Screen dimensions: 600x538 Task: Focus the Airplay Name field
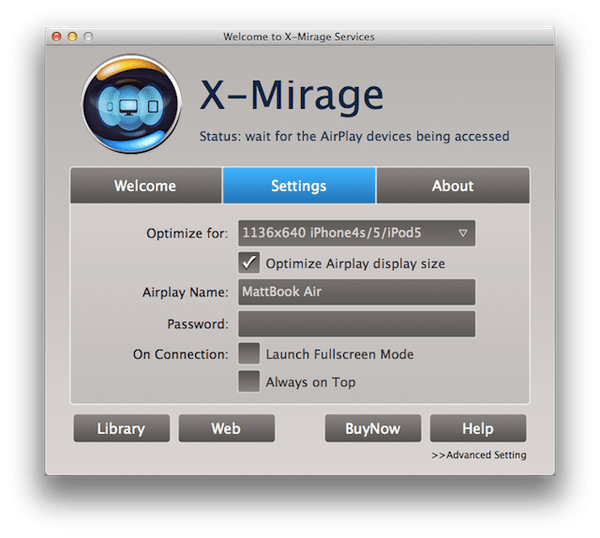pyautogui.click(x=357, y=292)
